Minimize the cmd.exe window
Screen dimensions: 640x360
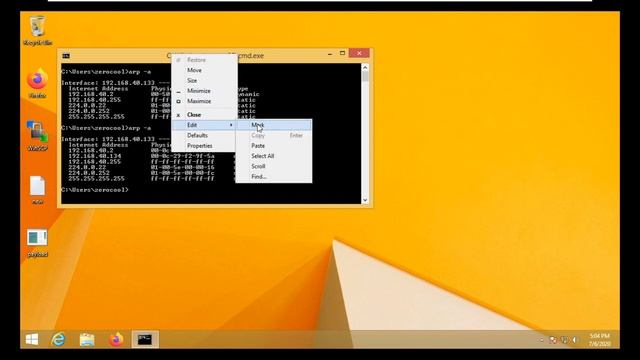[330, 53]
